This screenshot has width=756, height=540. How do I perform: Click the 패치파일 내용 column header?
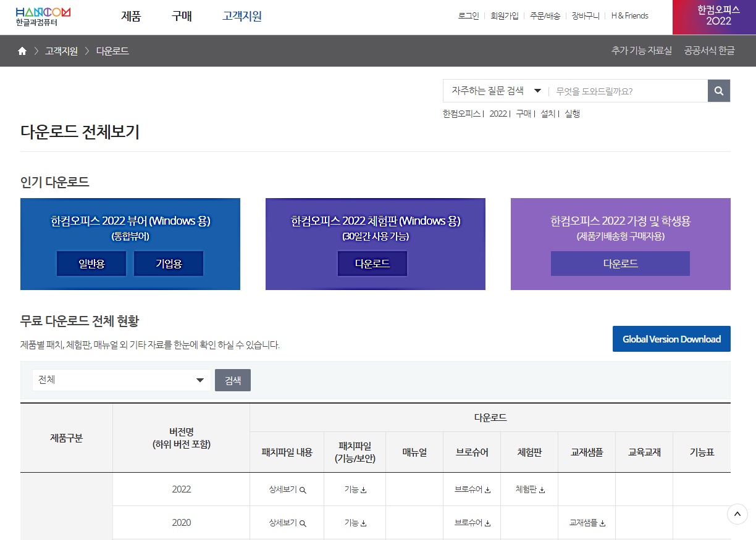click(x=287, y=452)
